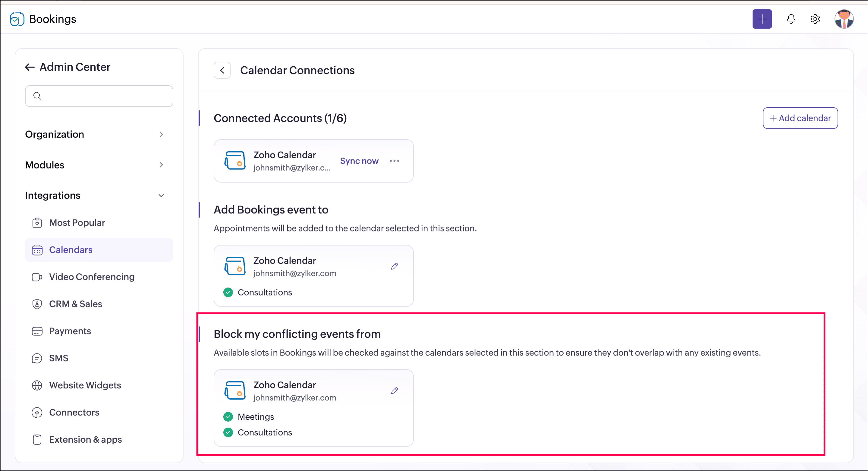The width and height of the screenshot is (868, 471).
Task: Open Website Widgets integrations
Action: pos(99,385)
